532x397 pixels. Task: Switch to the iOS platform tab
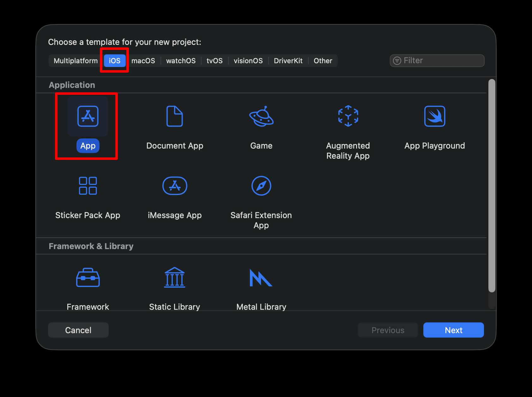point(115,61)
